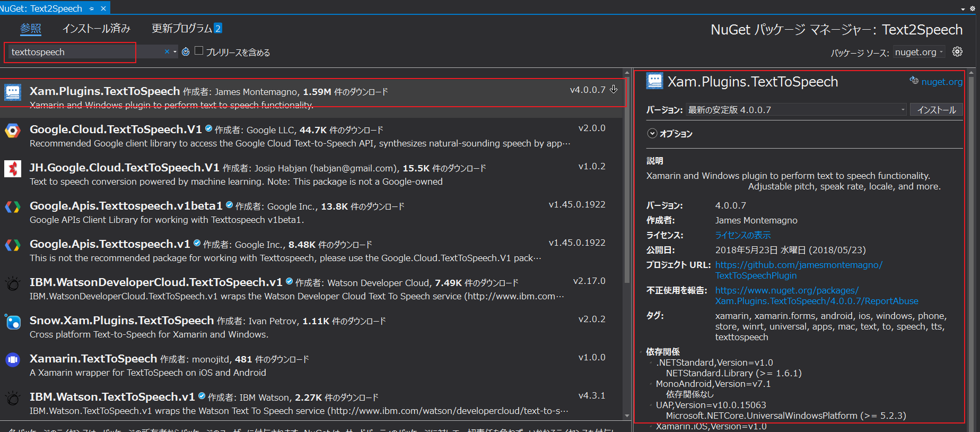Close the NuGet: Text2Speech tab
980x432 pixels.
[103, 8]
